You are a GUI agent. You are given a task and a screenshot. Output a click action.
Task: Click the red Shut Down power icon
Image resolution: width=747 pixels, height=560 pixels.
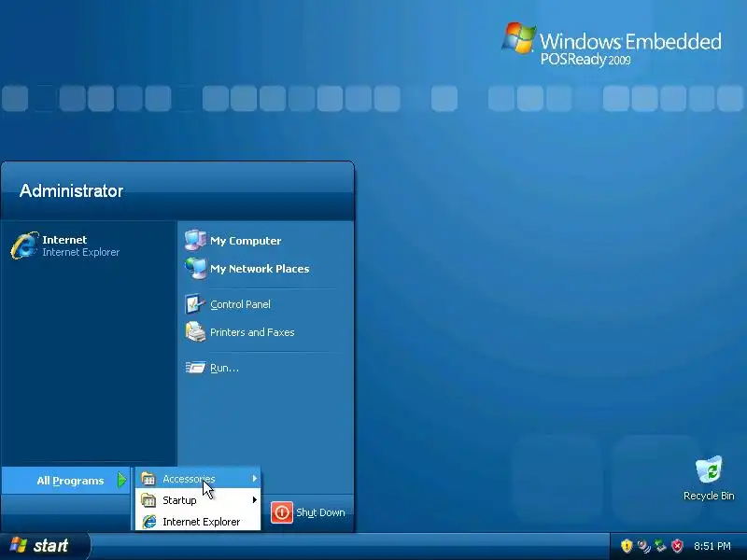(282, 512)
